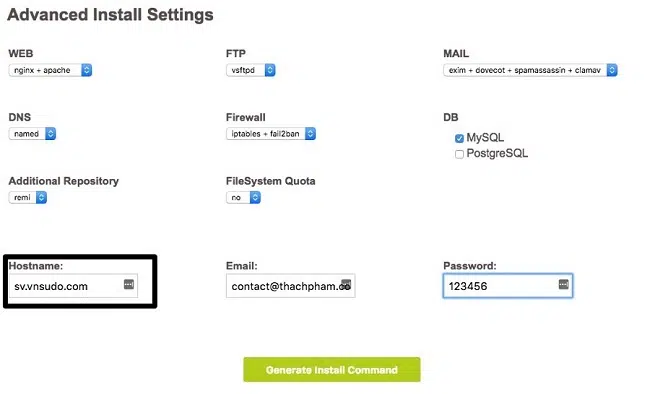The width and height of the screenshot is (650, 394).
Task: Click the MySQL label text
Action: pyautogui.click(x=485, y=138)
